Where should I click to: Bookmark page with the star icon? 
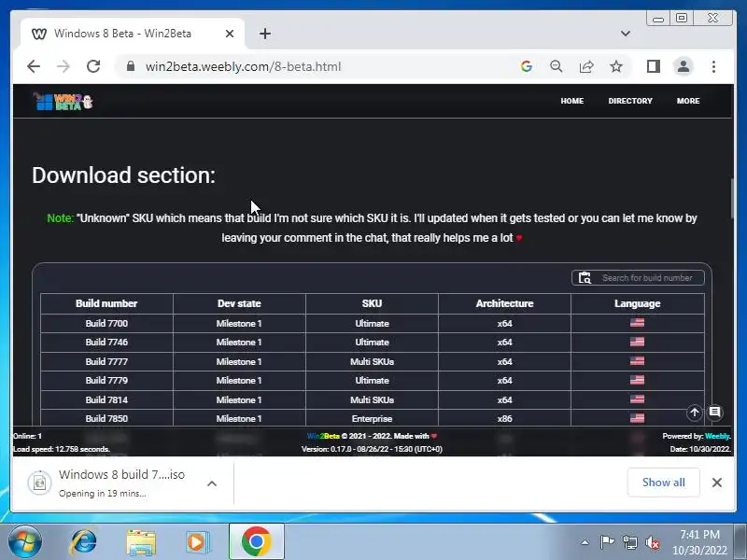(x=616, y=66)
